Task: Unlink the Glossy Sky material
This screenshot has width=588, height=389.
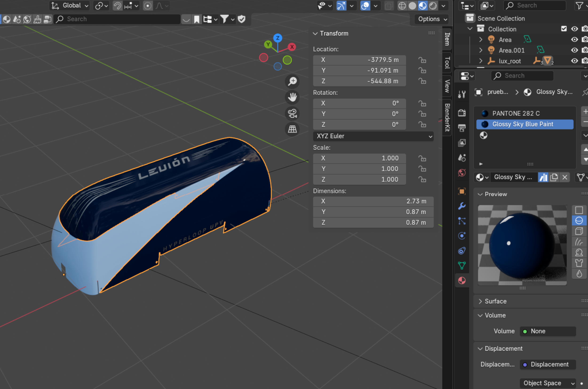Action: pyautogui.click(x=565, y=177)
